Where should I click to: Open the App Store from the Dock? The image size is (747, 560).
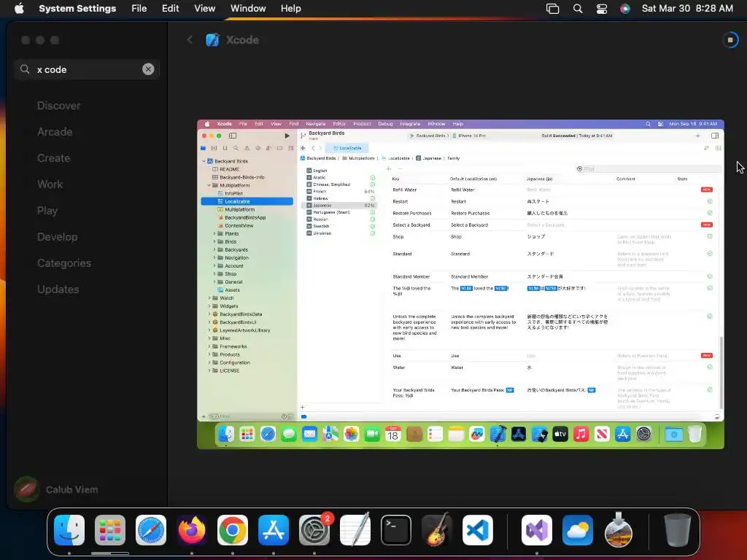coord(274,530)
